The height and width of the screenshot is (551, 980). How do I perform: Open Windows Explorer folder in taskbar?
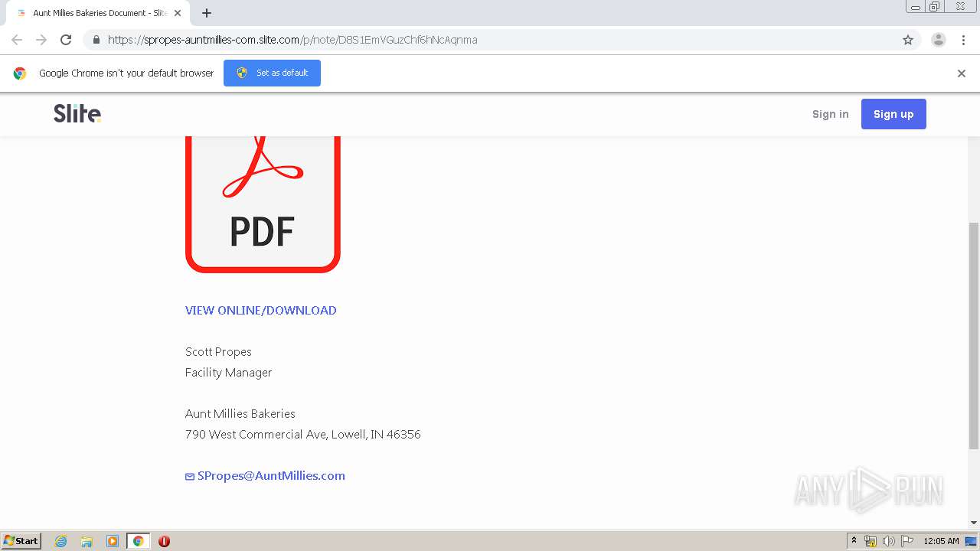(x=87, y=541)
